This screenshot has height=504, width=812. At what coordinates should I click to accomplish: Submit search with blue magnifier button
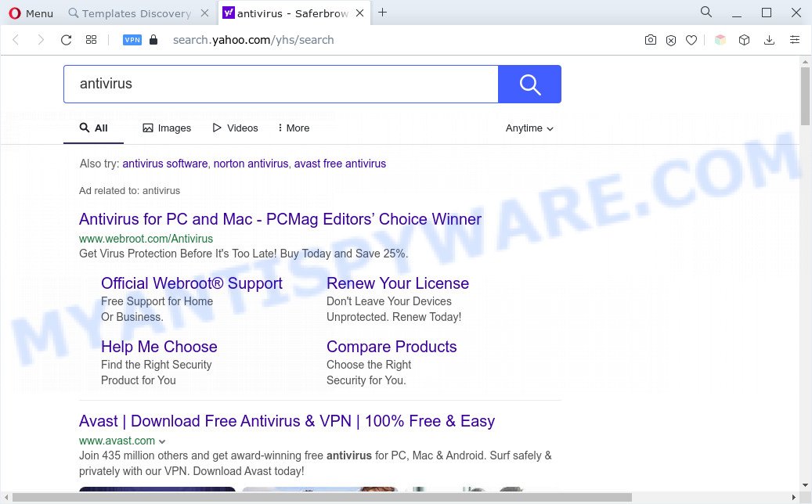pyautogui.click(x=530, y=84)
